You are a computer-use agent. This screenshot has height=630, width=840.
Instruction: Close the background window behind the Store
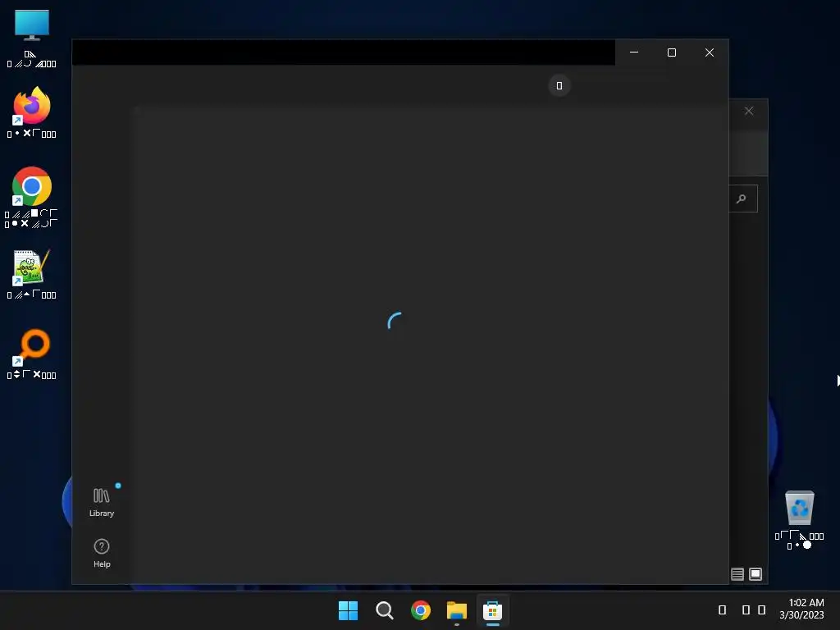pos(749,111)
